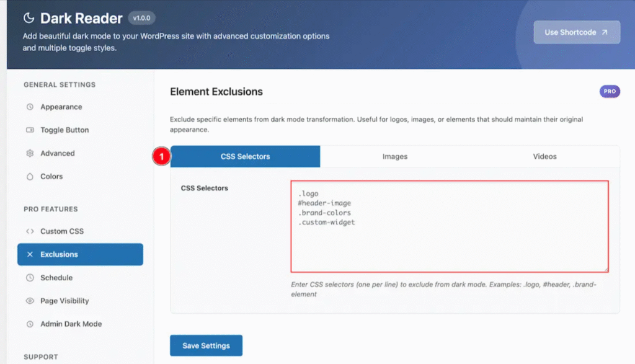Switch to the CSS Selectors tab

246,156
